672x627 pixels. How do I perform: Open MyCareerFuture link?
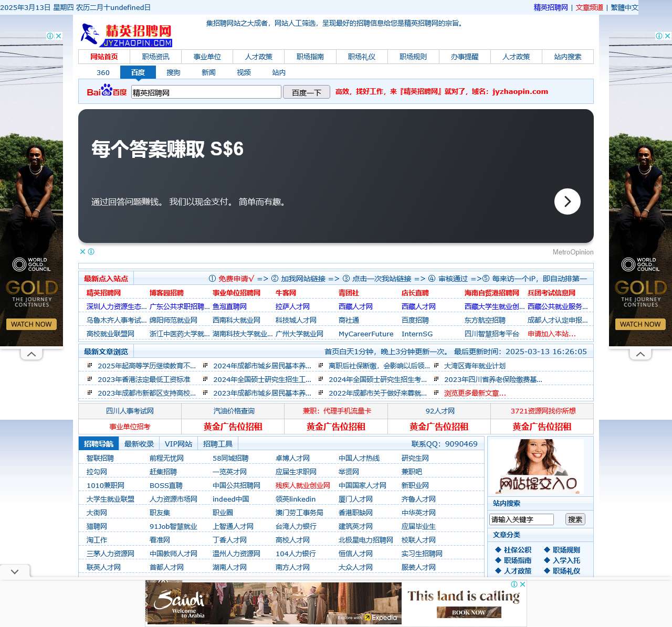(x=366, y=334)
